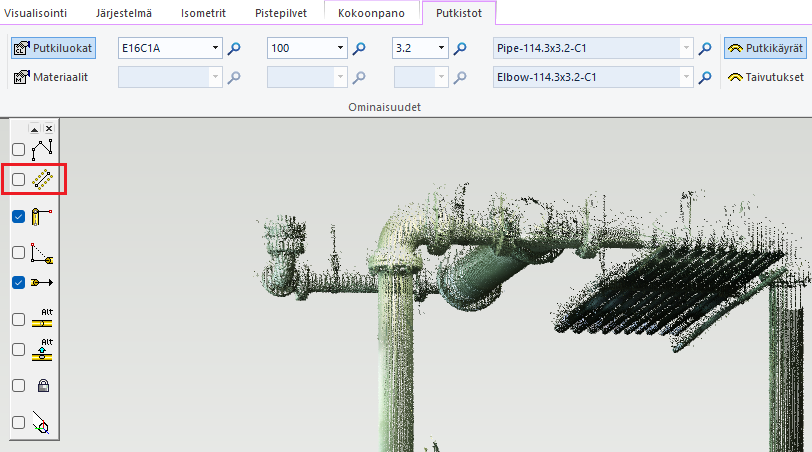
Task: Click magnifier next to E16C1A pipe class
Action: point(234,48)
